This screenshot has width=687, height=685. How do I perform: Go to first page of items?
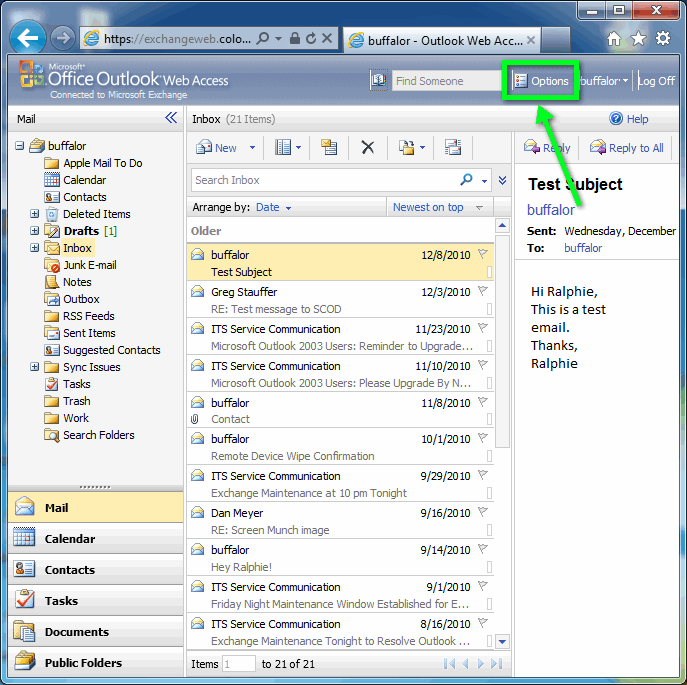coord(449,664)
